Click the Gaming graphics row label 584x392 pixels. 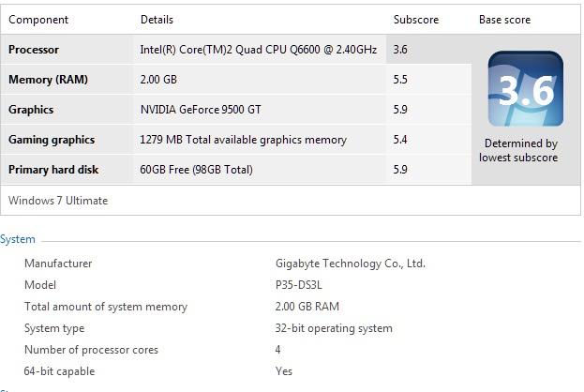(x=52, y=140)
